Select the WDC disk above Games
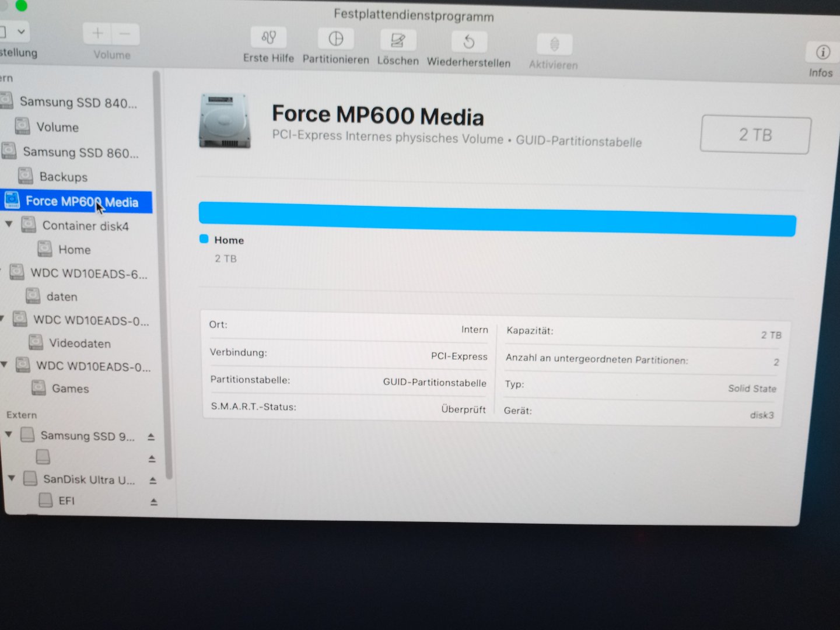The height and width of the screenshot is (630, 840). coord(93,366)
